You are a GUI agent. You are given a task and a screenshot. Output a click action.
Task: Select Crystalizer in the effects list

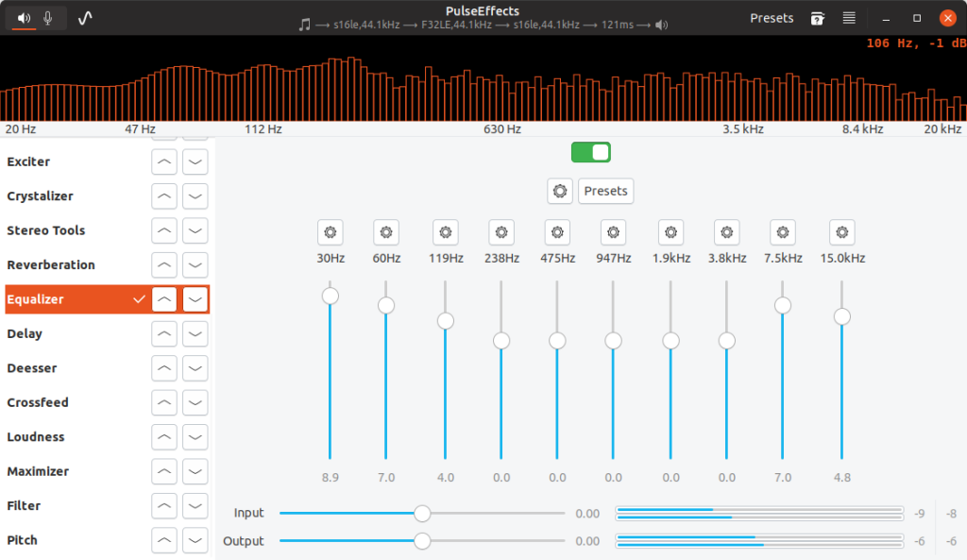pyautogui.click(x=40, y=196)
